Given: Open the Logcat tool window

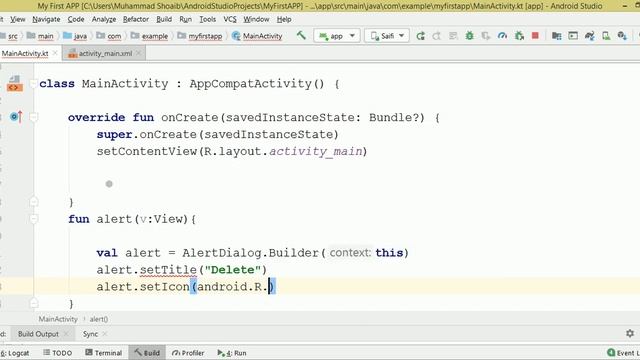Looking at the screenshot, I should point(15,353).
